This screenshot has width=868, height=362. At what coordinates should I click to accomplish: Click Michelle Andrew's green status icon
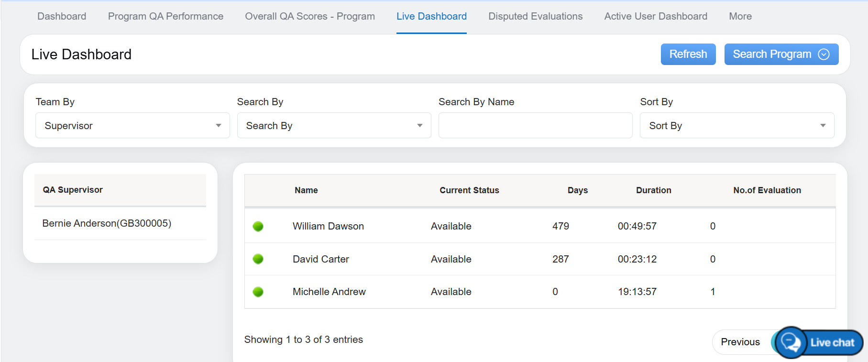[258, 292]
